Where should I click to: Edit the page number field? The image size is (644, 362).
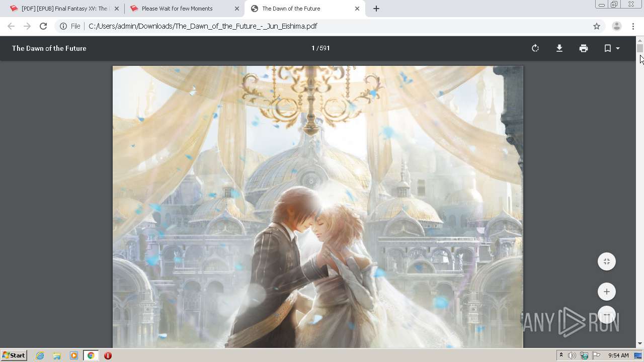coord(313,48)
